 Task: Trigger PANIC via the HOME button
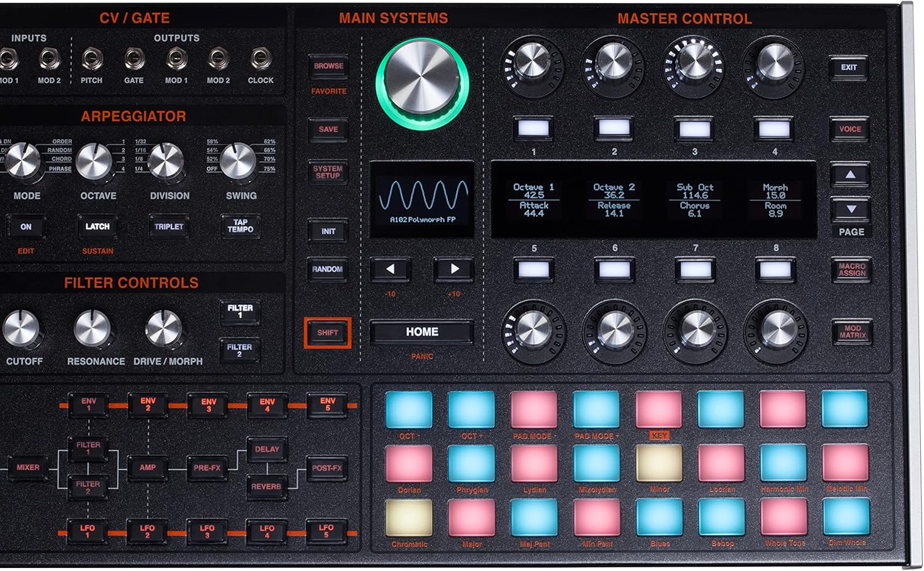pyautogui.click(x=422, y=333)
